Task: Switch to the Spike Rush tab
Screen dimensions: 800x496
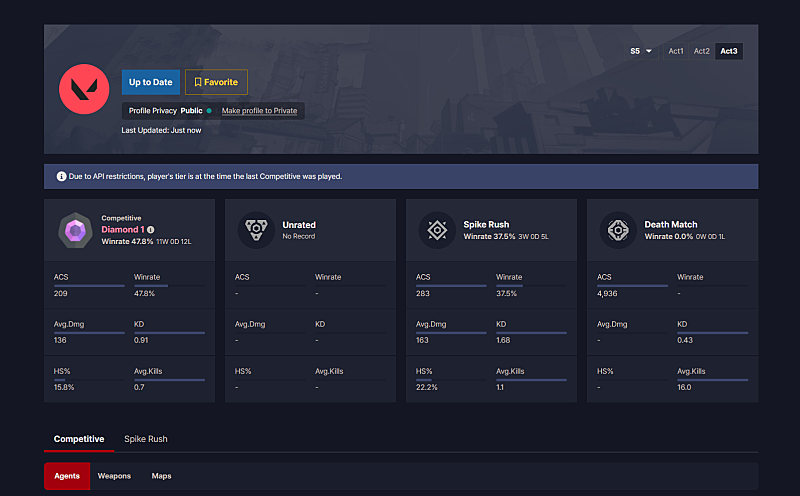Action: click(145, 439)
